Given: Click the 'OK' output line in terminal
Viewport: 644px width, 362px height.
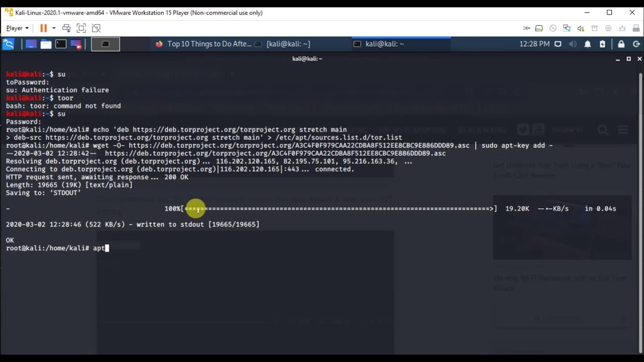Looking at the screenshot, I should (10, 240).
